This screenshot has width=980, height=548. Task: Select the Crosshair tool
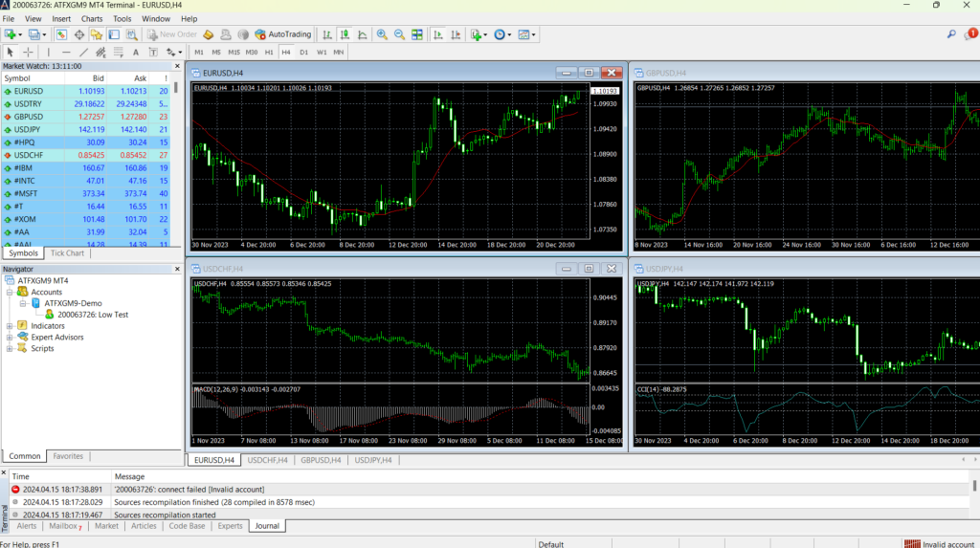28,53
